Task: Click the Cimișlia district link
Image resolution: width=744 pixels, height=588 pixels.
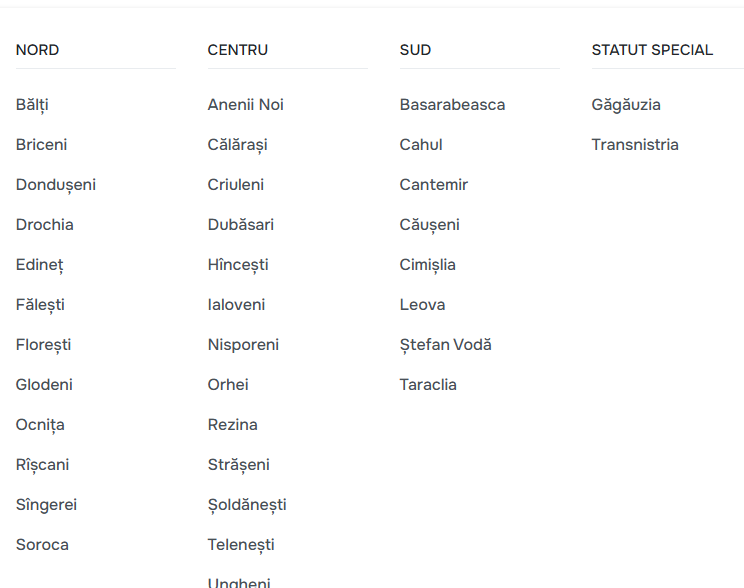Action: click(x=427, y=265)
